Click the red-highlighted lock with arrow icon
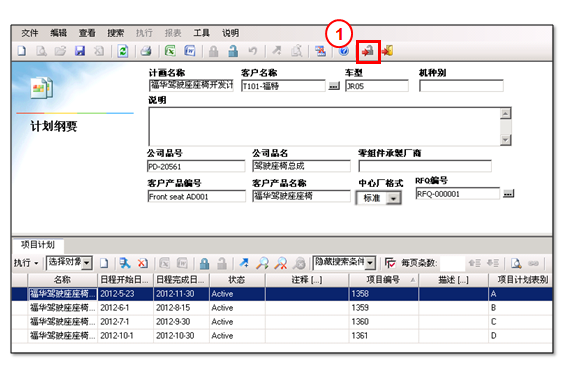The width and height of the screenshot is (564, 367). (x=368, y=51)
